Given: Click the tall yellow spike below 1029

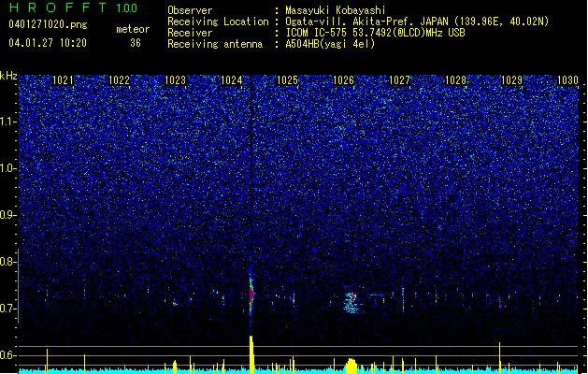Looking at the screenshot, I should 500,357.
